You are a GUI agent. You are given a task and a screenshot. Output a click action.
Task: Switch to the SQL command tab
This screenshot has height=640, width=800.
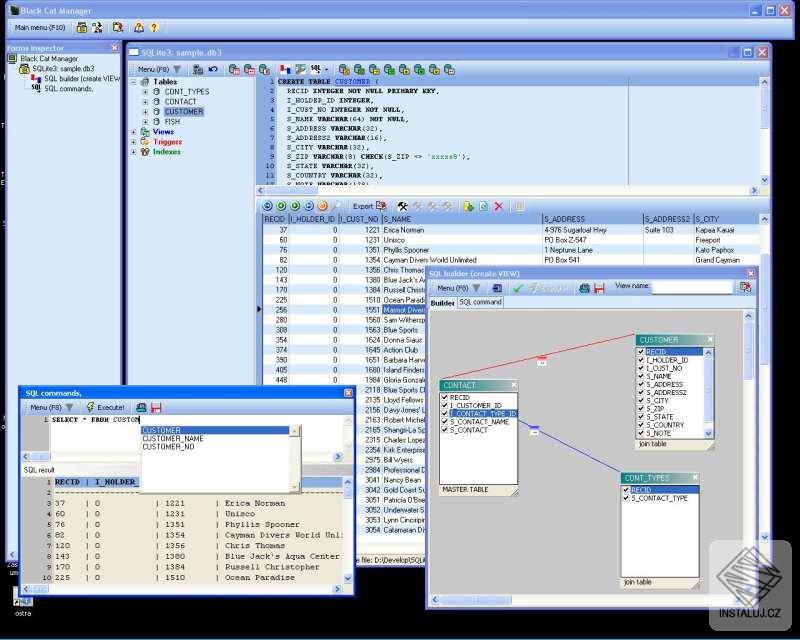479,302
